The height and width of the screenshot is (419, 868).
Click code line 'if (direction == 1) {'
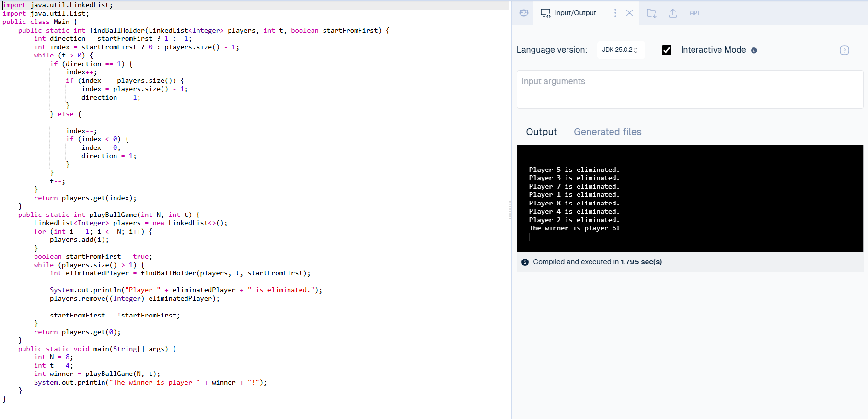point(91,64)
